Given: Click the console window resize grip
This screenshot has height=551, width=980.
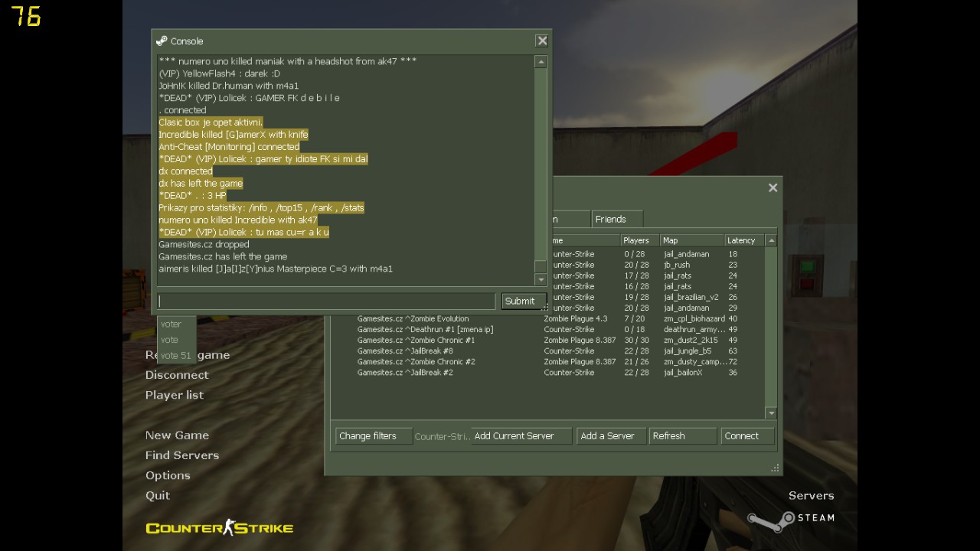Looking at the screenshot, I should pyautogui.click(x=546, y=307).
